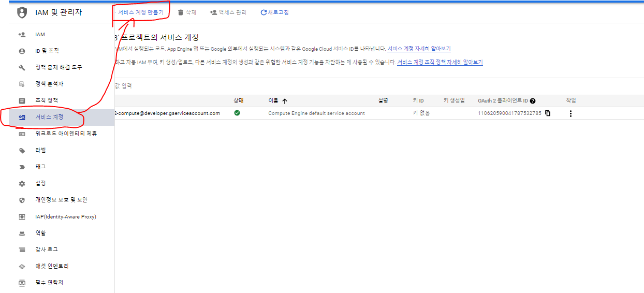The height and width of the screenshot is (293, 644).
Task: Open 워크로드 아이덴티티 제휴 menu item
Action: tap(66, 134)
